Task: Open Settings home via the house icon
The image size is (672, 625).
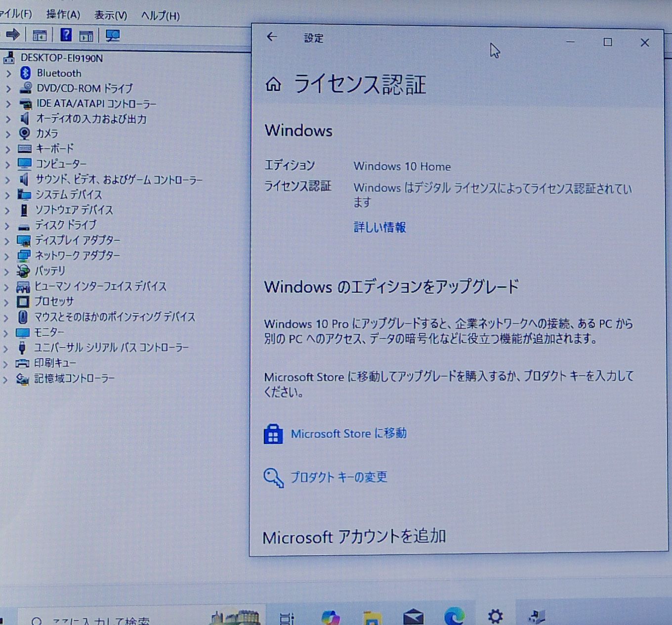Action: (x=273, y=84)
